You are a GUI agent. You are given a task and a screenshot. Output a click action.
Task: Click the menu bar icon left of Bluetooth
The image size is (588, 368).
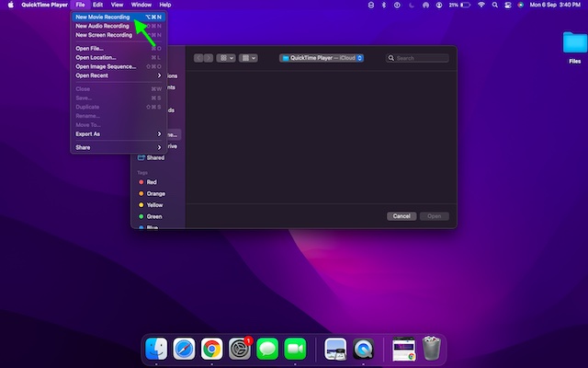tap(371, 5)
